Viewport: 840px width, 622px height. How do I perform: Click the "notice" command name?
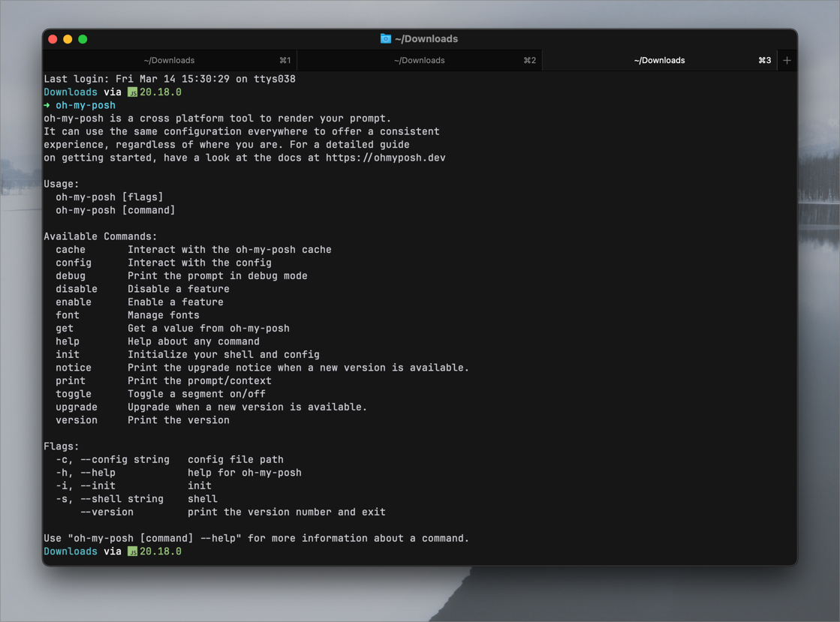click(x=74, y=368)
